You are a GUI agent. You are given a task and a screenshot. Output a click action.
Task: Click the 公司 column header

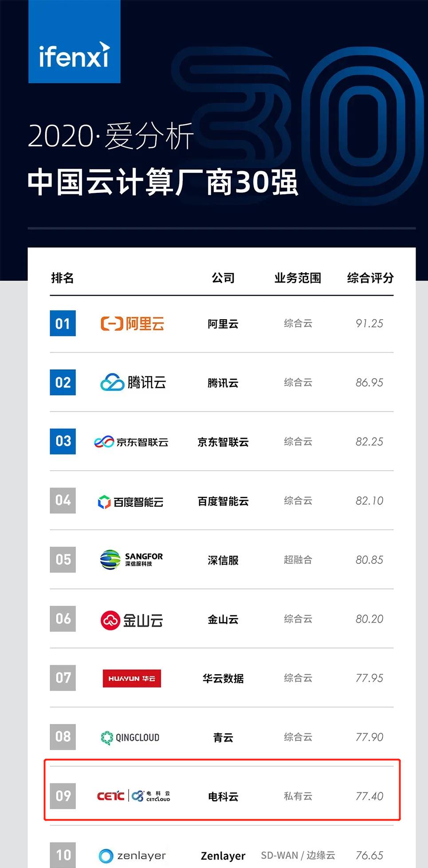pyautogui.click(x=223, y=278)
